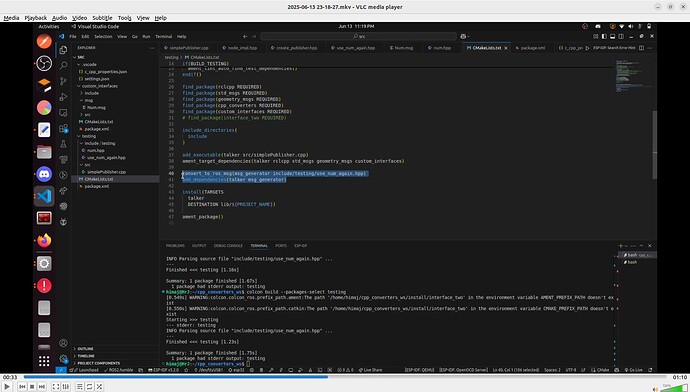
Task: Expand the OUTLINE section
Action: click(x=85, y=348)
